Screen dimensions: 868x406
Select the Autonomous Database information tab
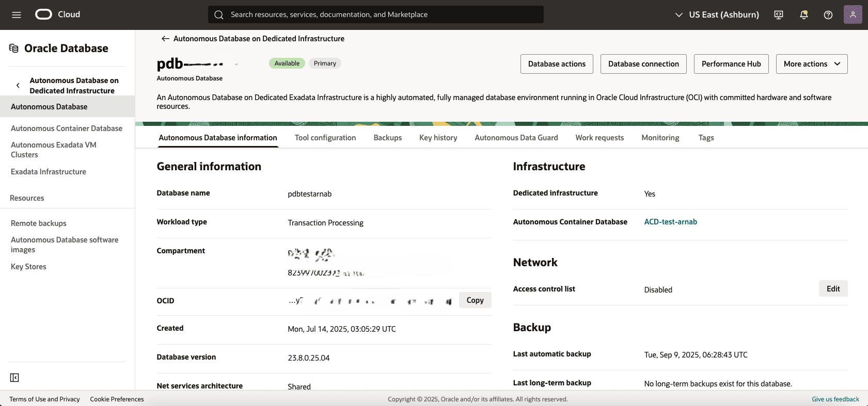coord(218,138)
